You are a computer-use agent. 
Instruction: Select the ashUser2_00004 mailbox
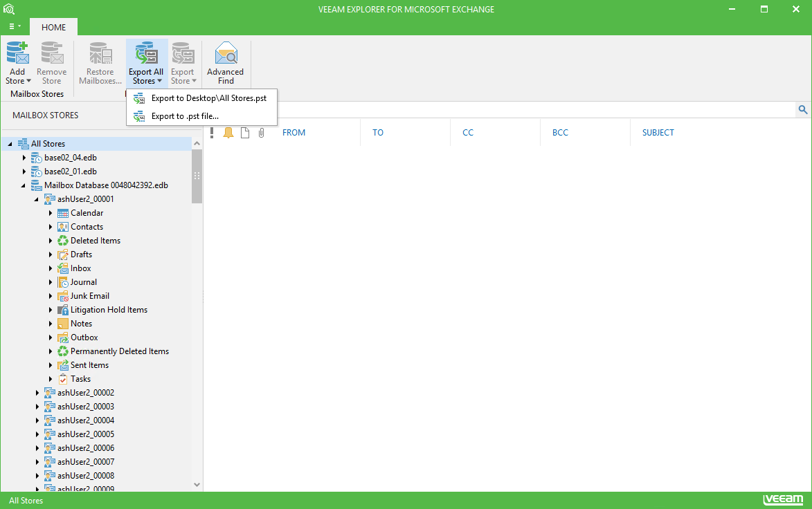(86, 420)
